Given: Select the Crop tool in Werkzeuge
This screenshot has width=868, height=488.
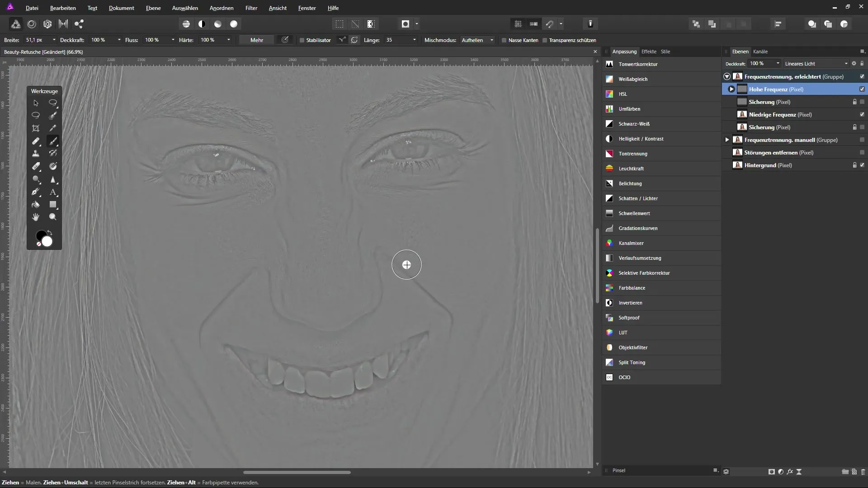Looking at the screenshot, I should (36, 128).
